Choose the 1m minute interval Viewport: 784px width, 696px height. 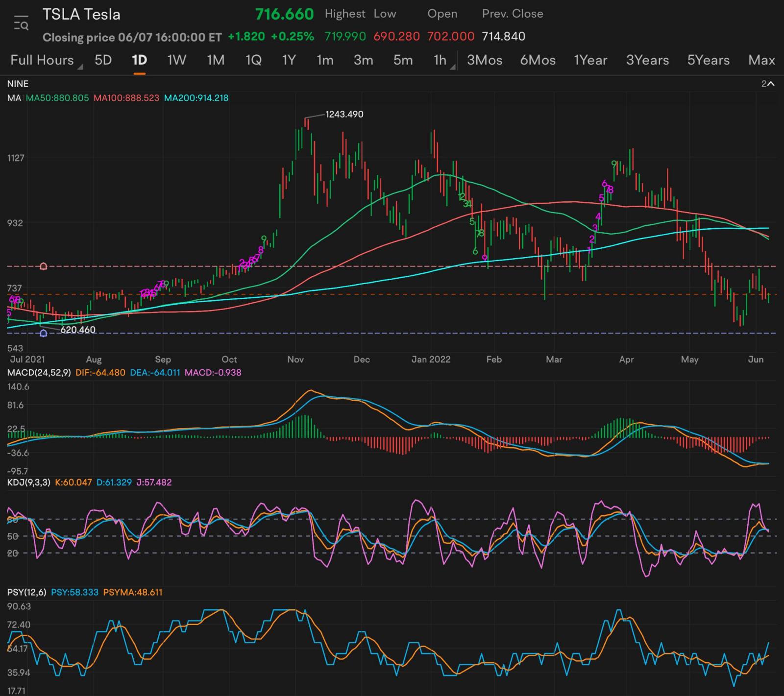325,60
